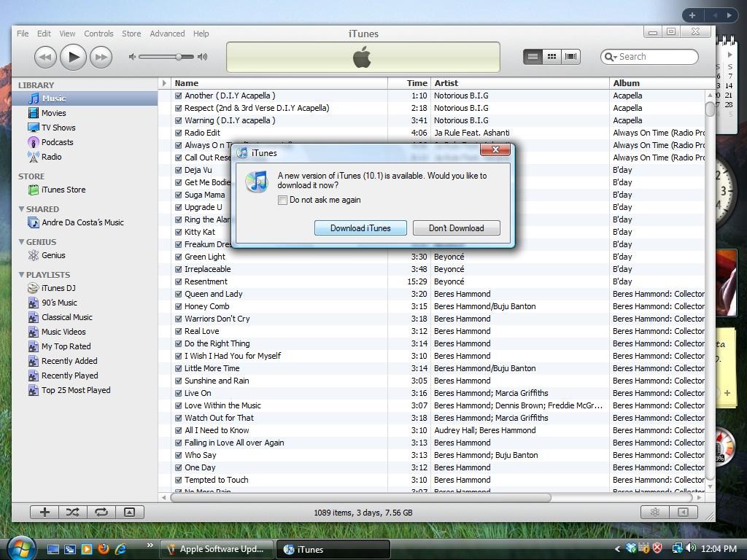
Task: Show hidden taskbar quick launch icons
Action: click(150, 545)
